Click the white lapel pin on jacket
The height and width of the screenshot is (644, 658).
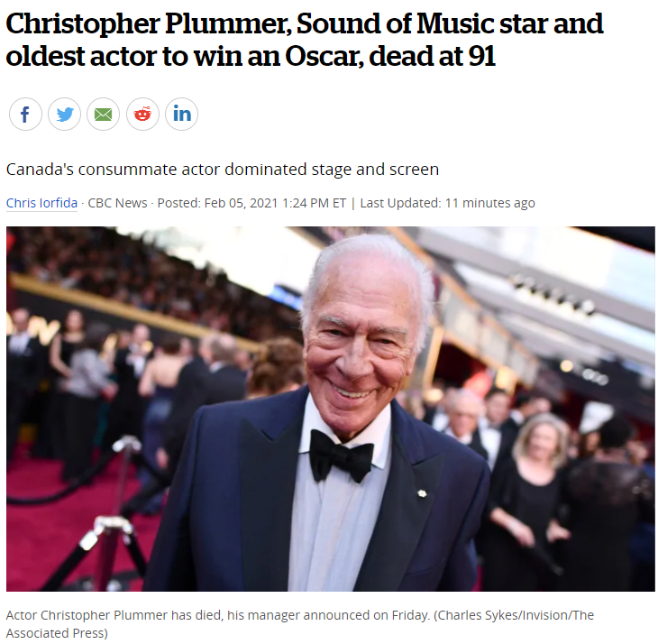(x=422, y=493)
